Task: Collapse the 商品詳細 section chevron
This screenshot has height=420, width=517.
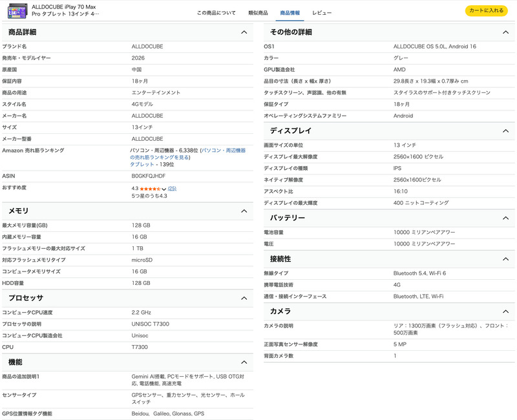Action: click(244, 32)
